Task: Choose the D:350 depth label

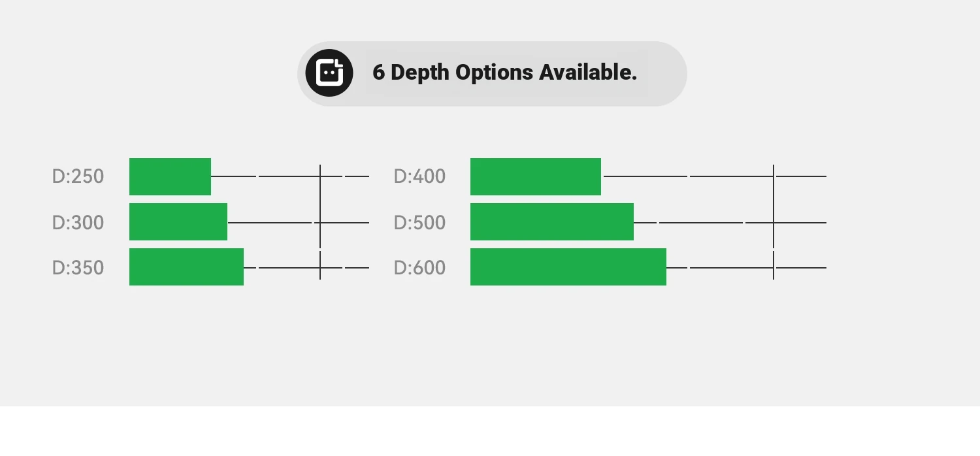Action: point(78,268)
